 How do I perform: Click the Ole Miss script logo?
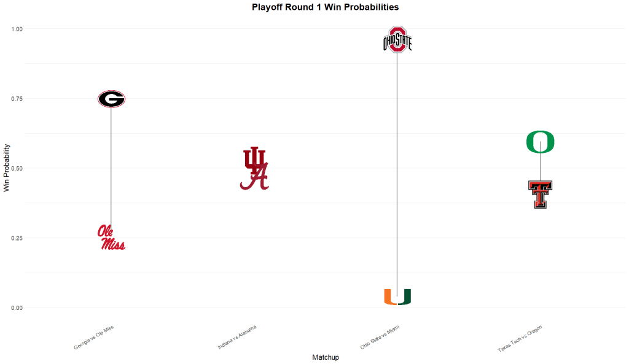(111, 238)
